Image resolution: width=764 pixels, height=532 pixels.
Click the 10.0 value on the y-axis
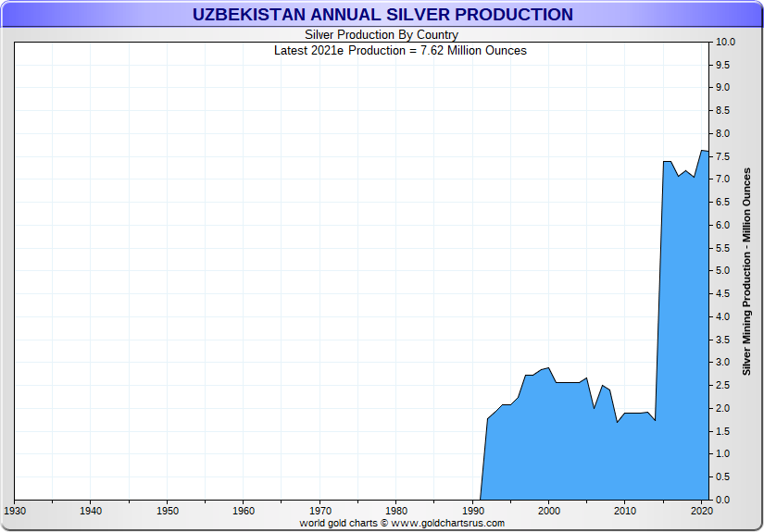pos(725,43)
